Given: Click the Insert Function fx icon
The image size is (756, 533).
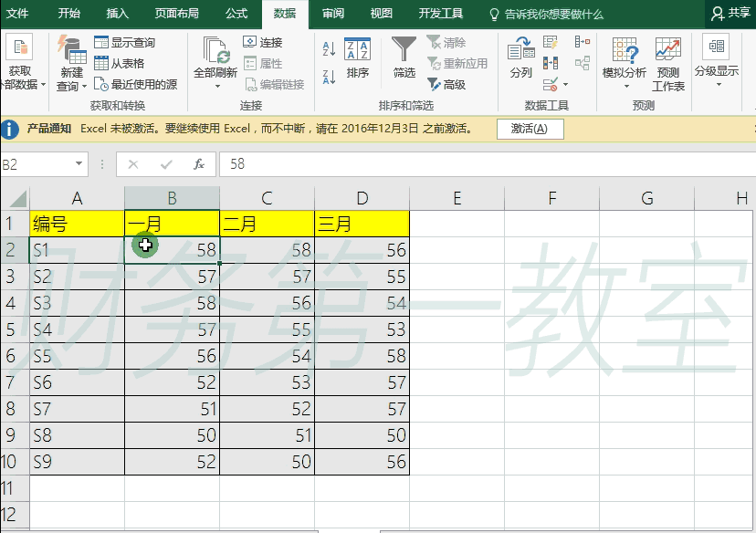Looking at the screenshot, I should pos(199,164).
